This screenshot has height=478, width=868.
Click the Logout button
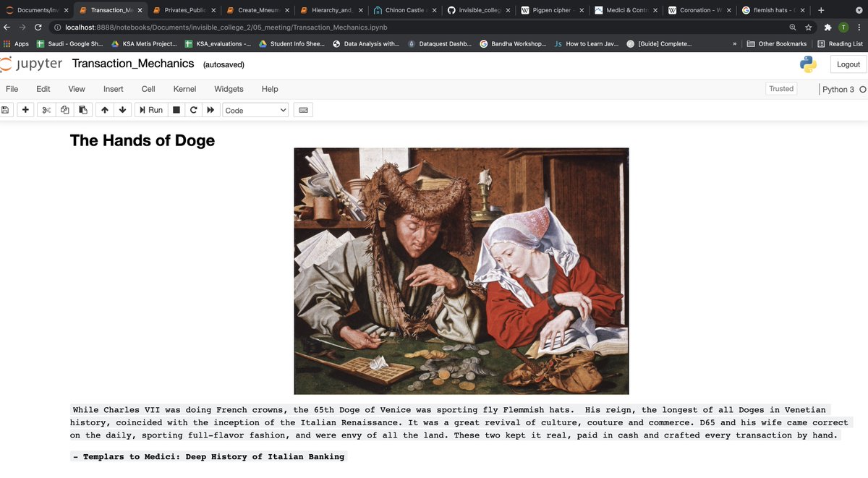(x=848, y=64)
